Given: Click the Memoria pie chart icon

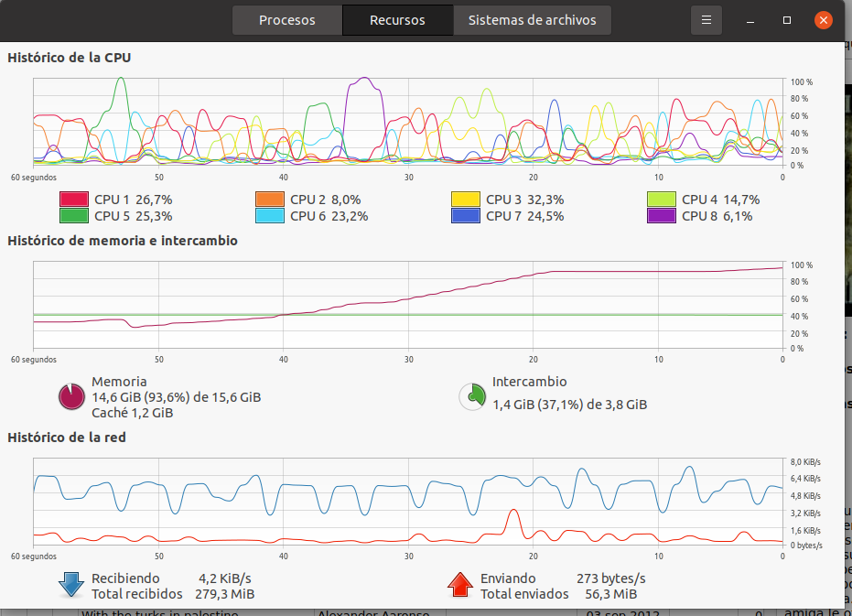Looking at the screenshot, I should pyautogui.click(x=71, y=396).
